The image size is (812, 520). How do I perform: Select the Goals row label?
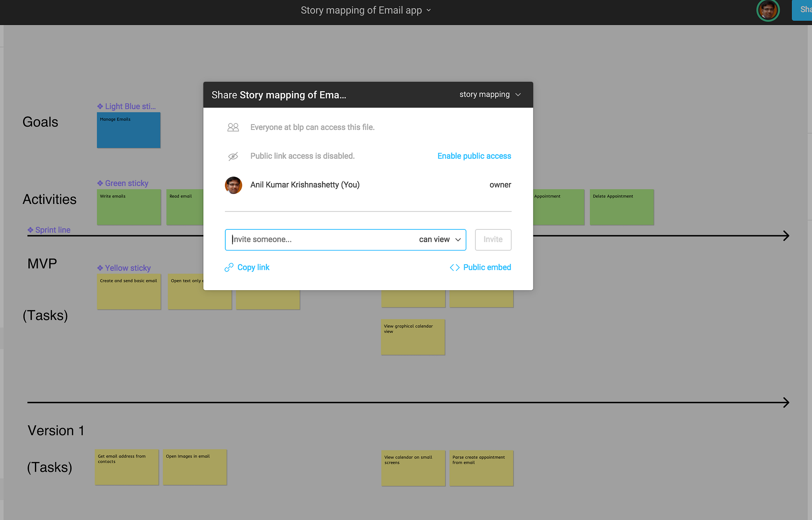(40, 121)
